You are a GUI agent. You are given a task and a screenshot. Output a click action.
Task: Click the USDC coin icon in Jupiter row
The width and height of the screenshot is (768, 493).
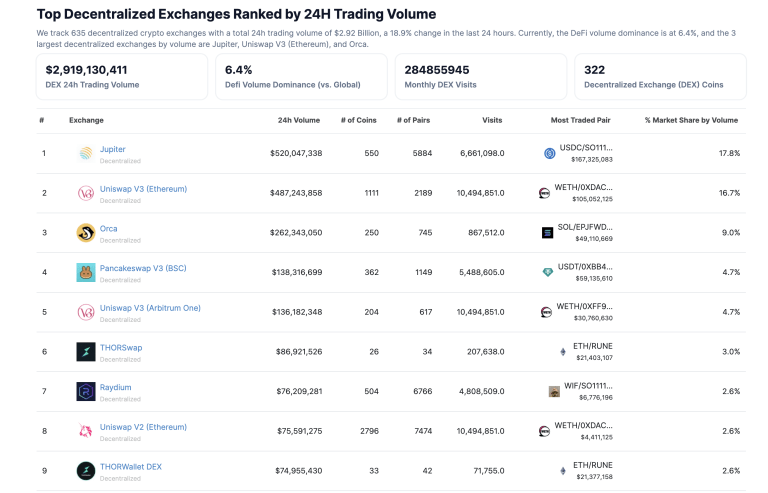click(549, 153)
